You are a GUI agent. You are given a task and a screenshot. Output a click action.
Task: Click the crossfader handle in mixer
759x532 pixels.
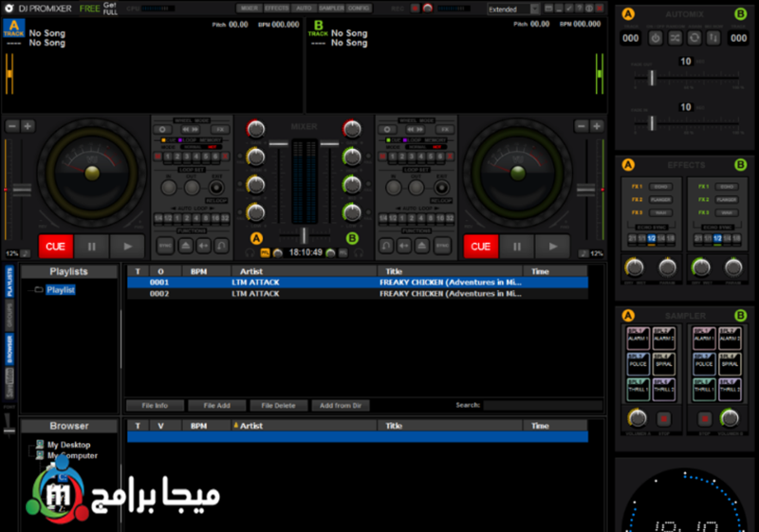304,235
